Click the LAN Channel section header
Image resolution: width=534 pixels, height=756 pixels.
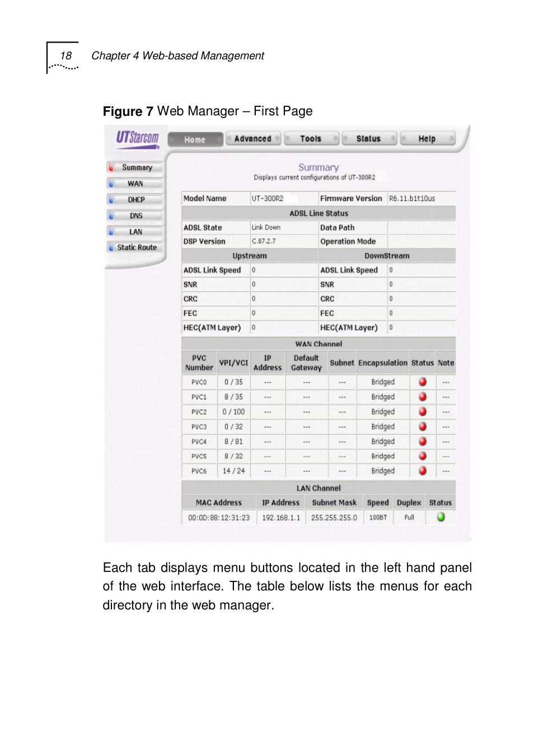(318, 488)
